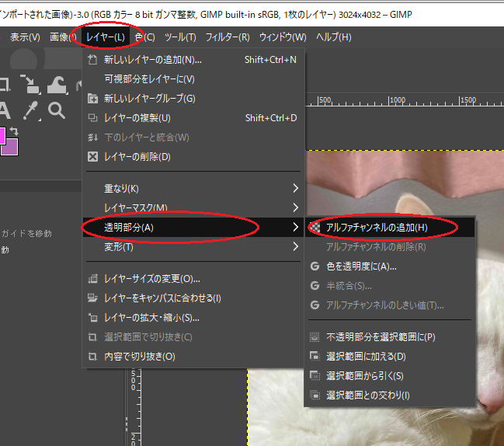The width and height of the screenshot is (504, 446).
Task: Choose レイヤーの複製(U) from the layer menu
Action: 137,118
